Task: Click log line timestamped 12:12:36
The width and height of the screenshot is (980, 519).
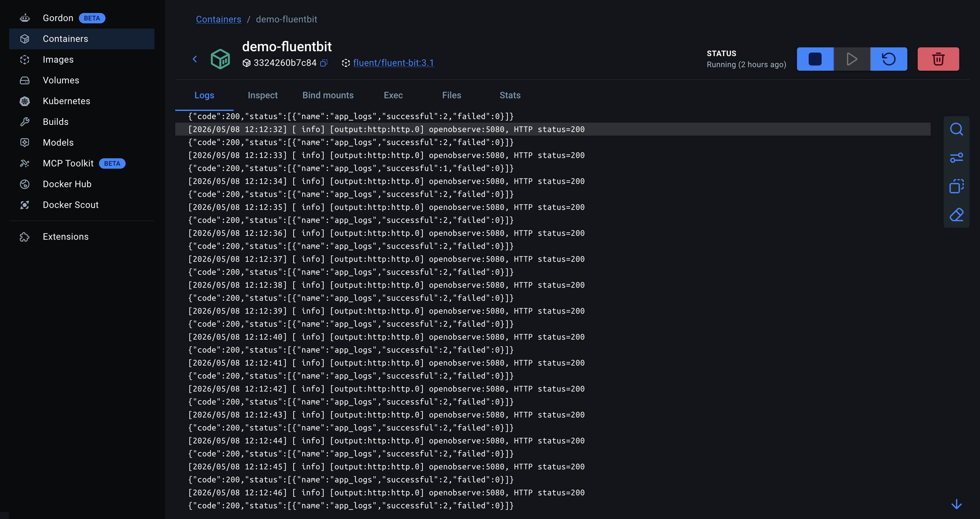Action: [386, 234]
